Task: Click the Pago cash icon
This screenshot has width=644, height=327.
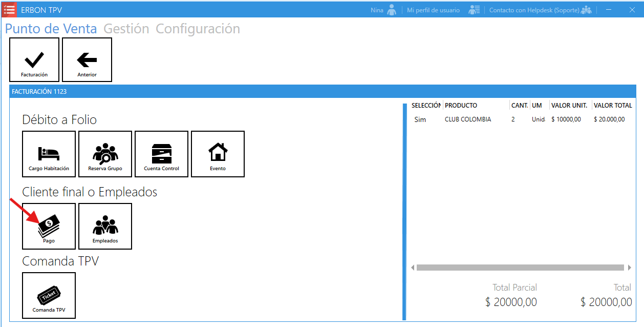Action: click(x=49, y=226)
